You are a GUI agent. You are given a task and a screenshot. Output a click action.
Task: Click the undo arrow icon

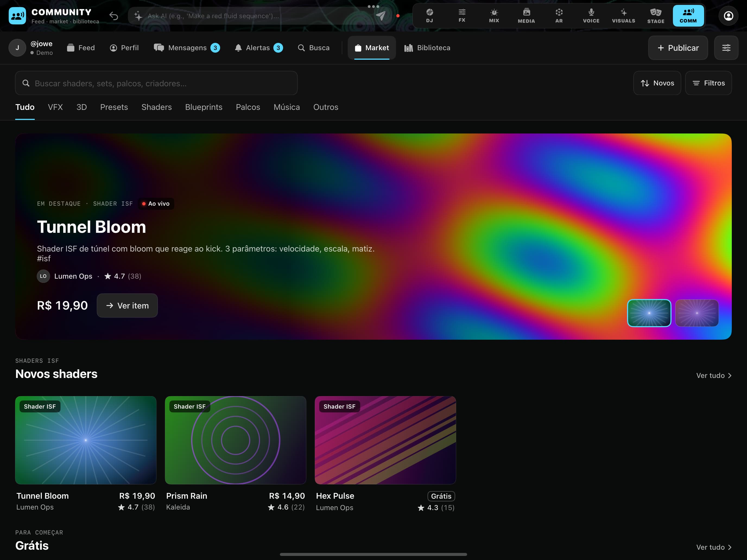pos(113,16)
